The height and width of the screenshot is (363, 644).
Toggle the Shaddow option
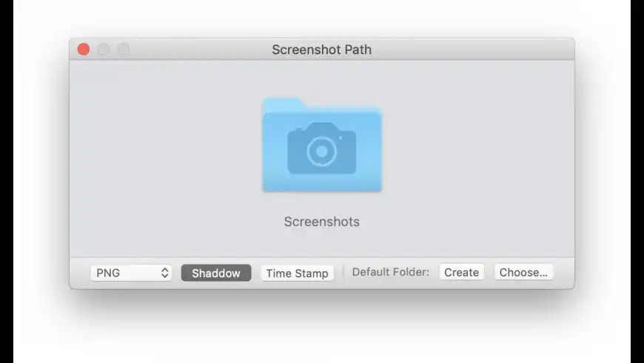[x=216, y=273]
